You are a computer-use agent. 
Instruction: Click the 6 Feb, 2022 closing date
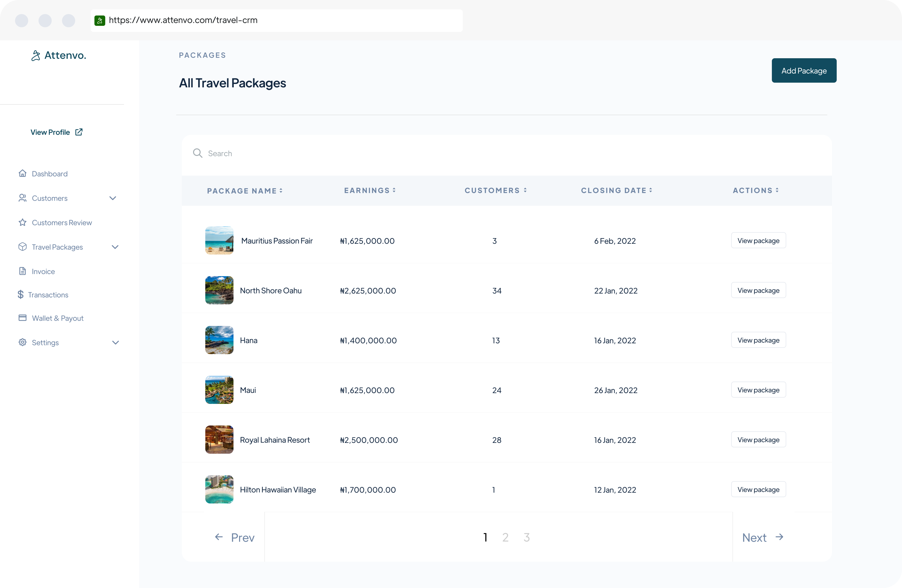(615, 241)
